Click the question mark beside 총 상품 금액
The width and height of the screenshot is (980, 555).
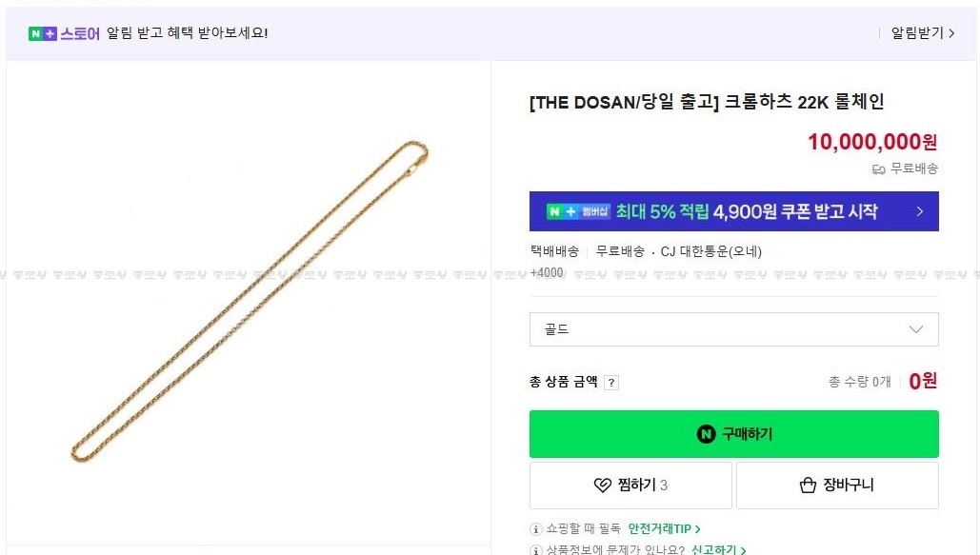[611, 383]
